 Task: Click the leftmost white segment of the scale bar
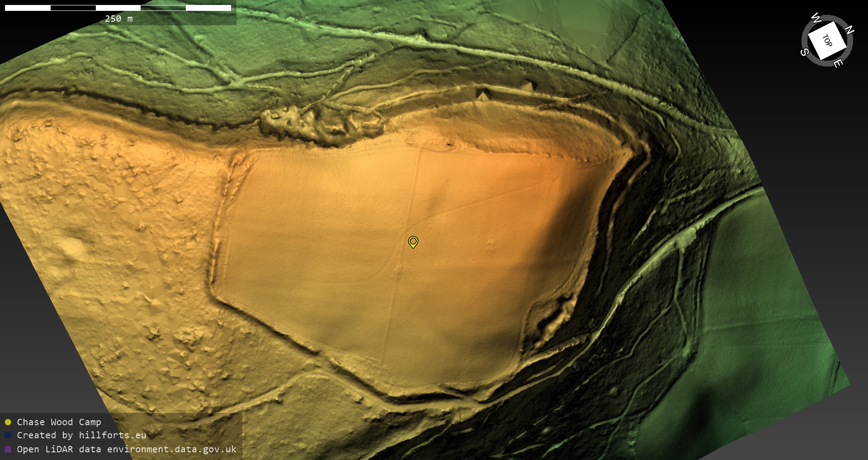point(28,8)
